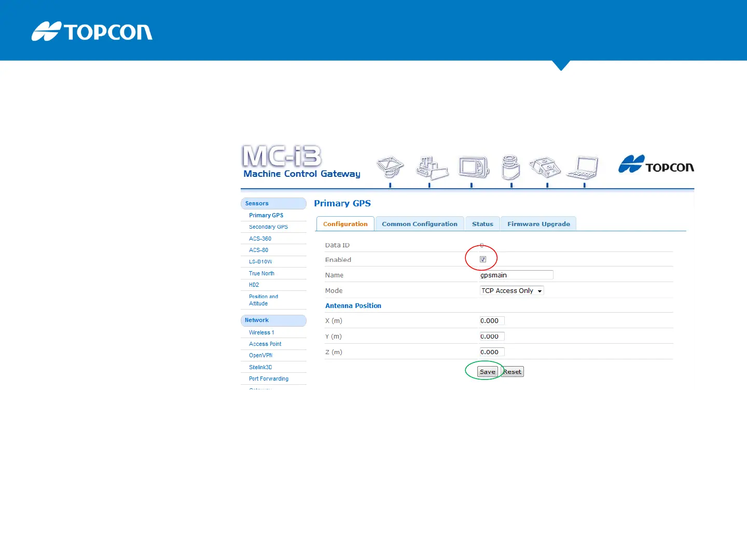This screenshot has width=747, height=560.
Task: Click the Network sidebar section header
Action: coord(273,320)
